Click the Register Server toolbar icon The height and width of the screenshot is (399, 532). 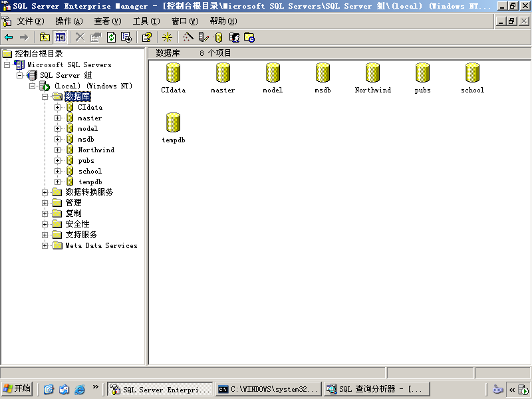click(203, 37)
